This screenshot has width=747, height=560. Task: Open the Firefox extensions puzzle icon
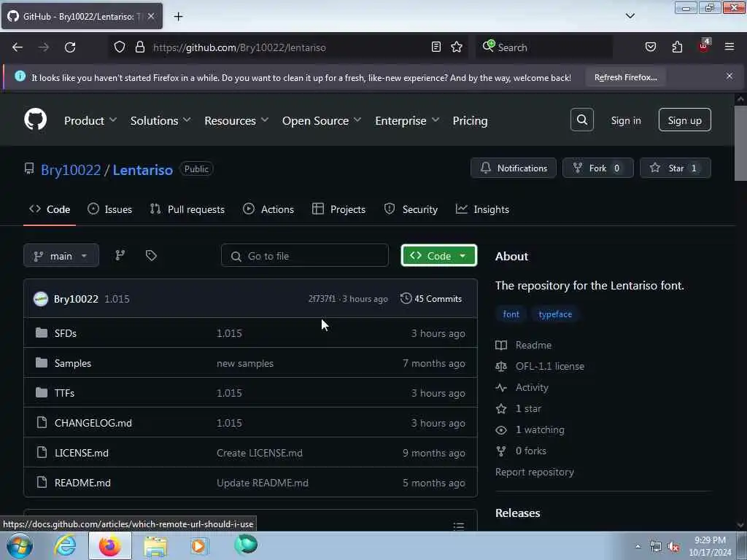(677, 47)
